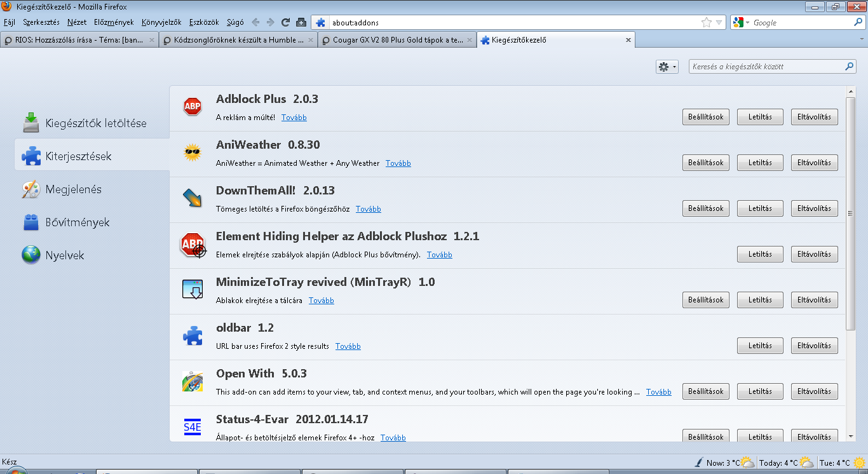Click the oldbar puzzle piece icon
The height and width of the screenshot is (474, 868).
[x=193, y=335]
